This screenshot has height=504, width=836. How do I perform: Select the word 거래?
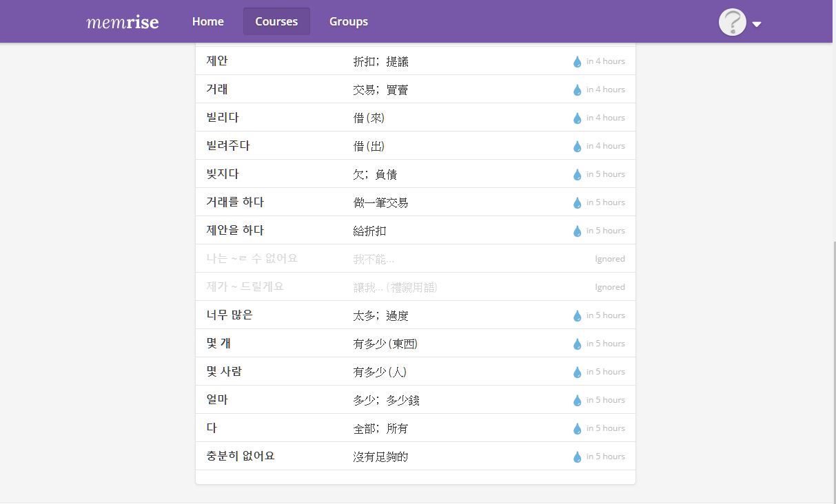click(217, 89)
